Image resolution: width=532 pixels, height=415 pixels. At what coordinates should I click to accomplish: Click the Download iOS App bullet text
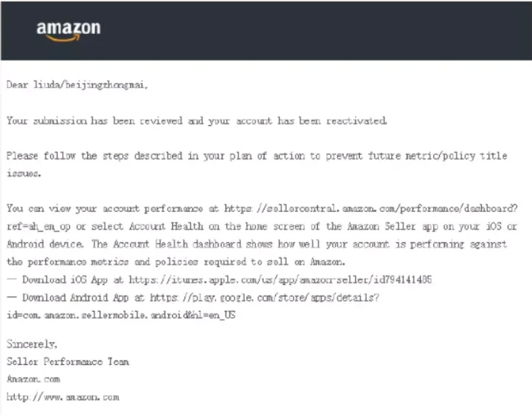pyautogui.click(x=65, y=280)
